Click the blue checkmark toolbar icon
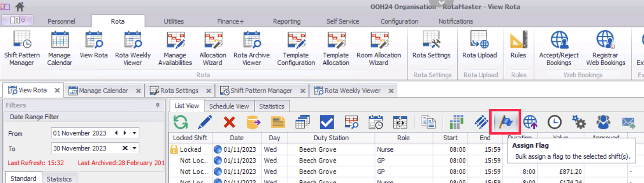Image resolution: width=644 pixels, height=183 pixels. tap(327, 122)
